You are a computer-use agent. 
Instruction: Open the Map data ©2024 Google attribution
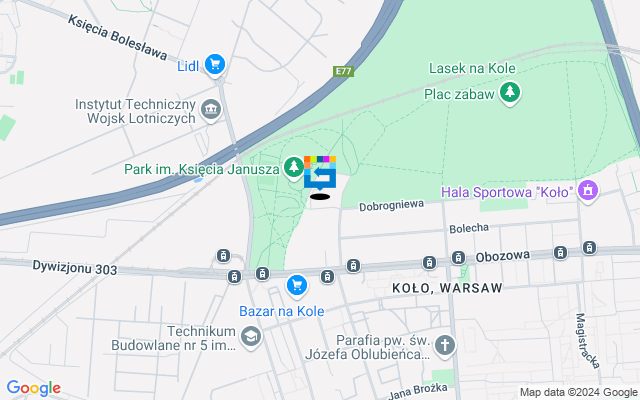578,392
